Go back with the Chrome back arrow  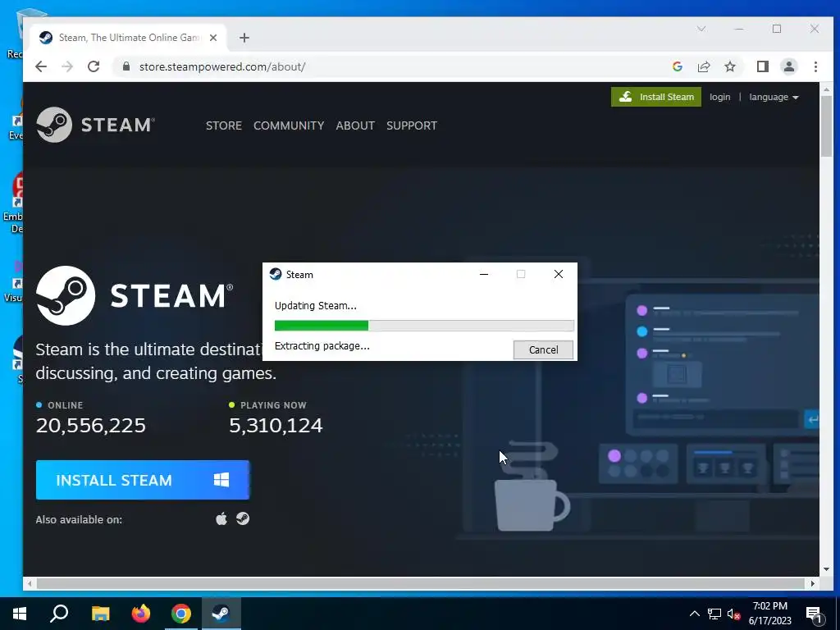pos(41,66)
